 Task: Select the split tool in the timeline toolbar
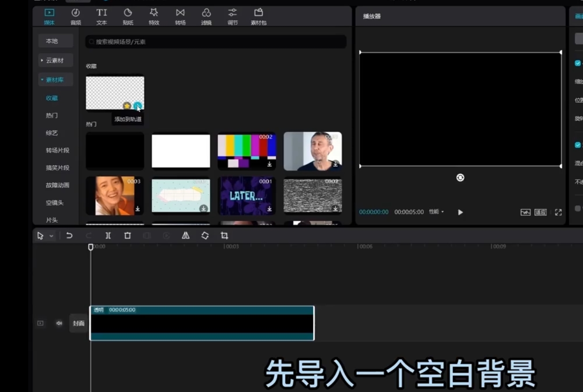108,236
